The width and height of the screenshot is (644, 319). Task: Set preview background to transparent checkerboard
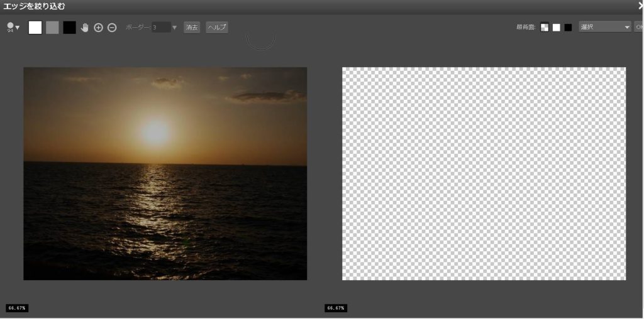pyautogui.click(x=545, y=28)
